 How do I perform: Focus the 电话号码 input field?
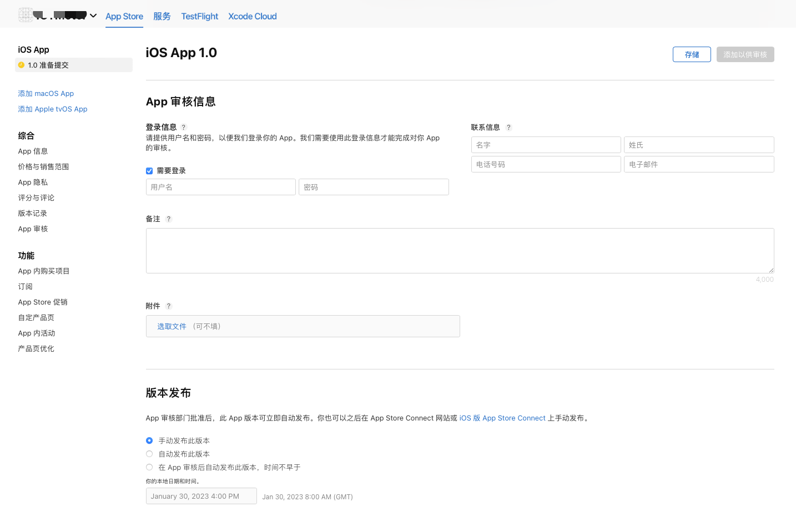546,164
